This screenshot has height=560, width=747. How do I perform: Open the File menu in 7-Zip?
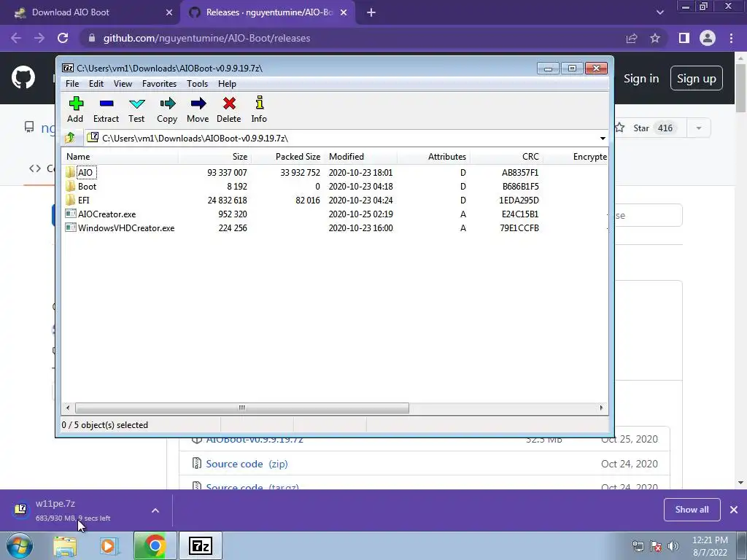72,84
